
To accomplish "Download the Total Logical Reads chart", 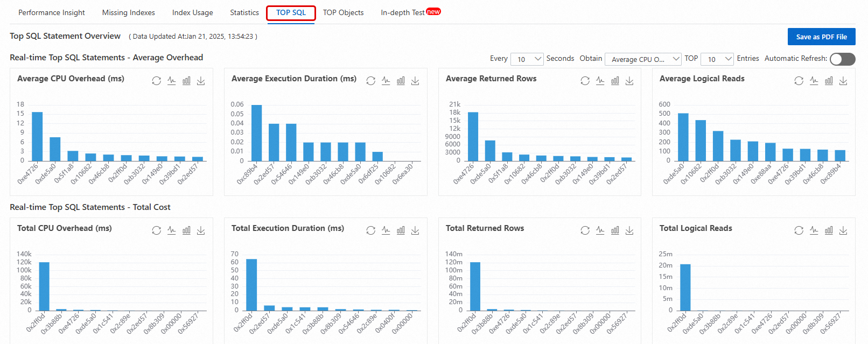I will (843, 230).
